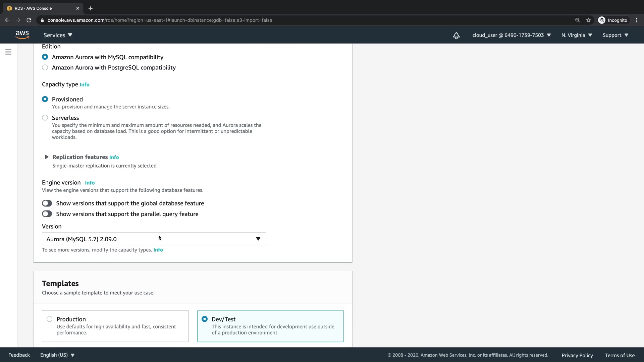644x362 pixels.
Task: Open the hamburger side navigation menu
Action: tap(8, 52)
